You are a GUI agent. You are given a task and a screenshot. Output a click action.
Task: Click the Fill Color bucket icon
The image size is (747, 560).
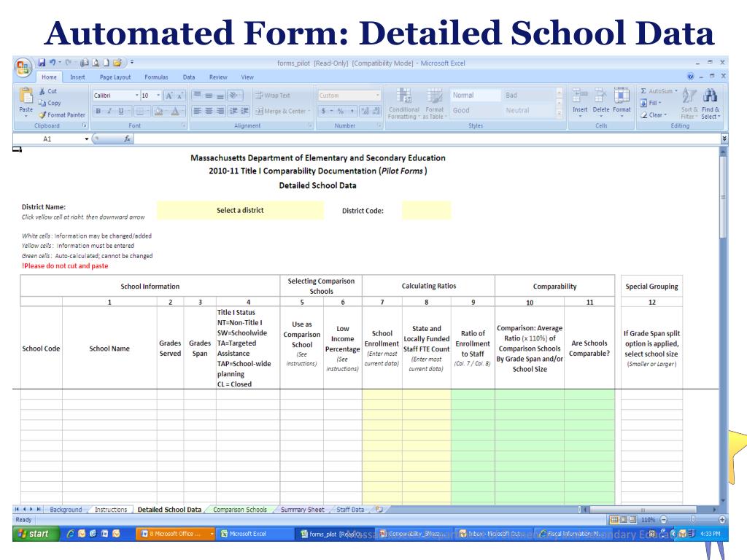click(158, 111)
